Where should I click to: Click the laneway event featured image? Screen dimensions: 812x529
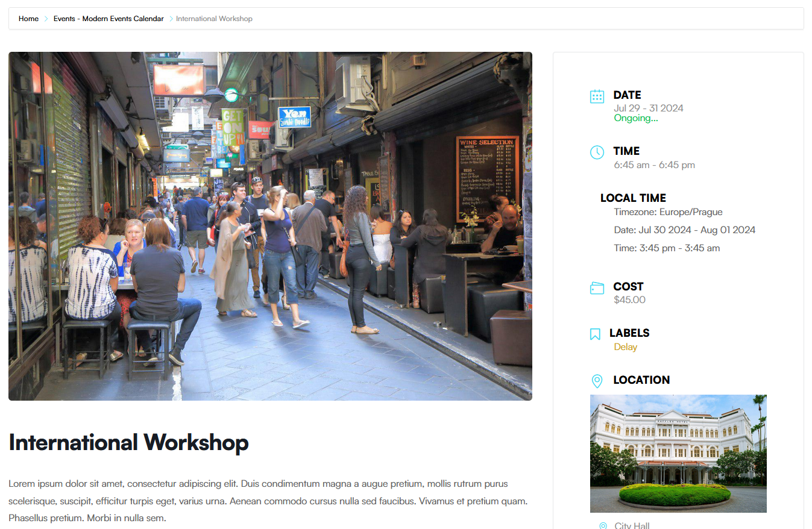(x=270, y=226)
